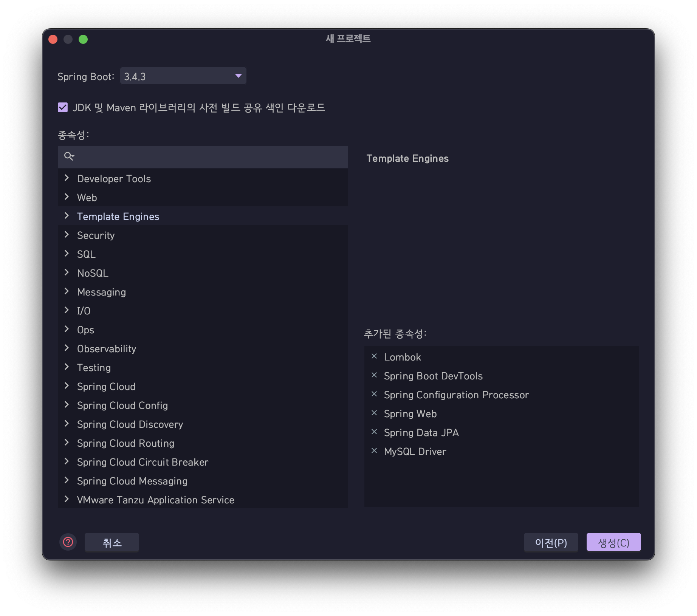Expand Template Engines chevron
The image size is (697, 616).
pos(67,216)
